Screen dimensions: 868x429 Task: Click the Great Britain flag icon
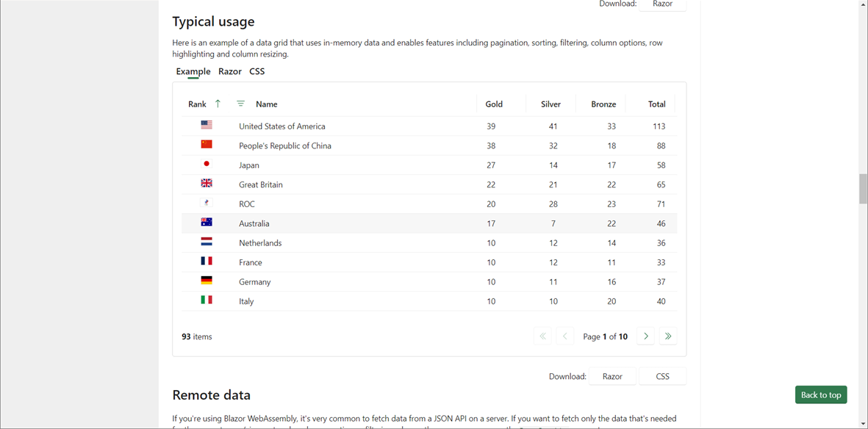coord(207,184)
